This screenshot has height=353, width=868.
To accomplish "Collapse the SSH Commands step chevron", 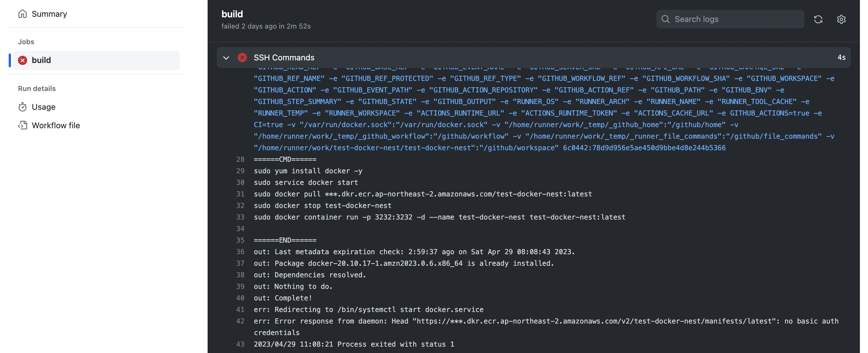I will click(x=226, y=58).
